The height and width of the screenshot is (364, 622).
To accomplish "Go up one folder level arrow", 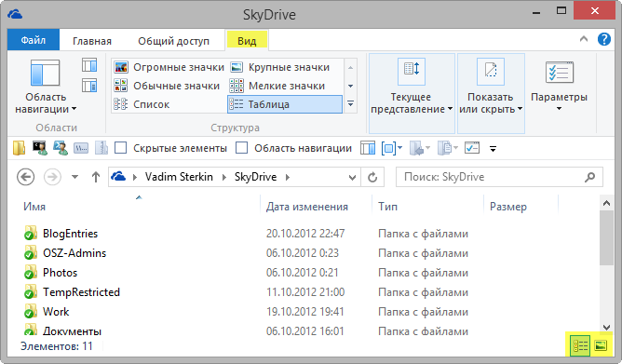I will pyautogui.click(x=96, y=177).
